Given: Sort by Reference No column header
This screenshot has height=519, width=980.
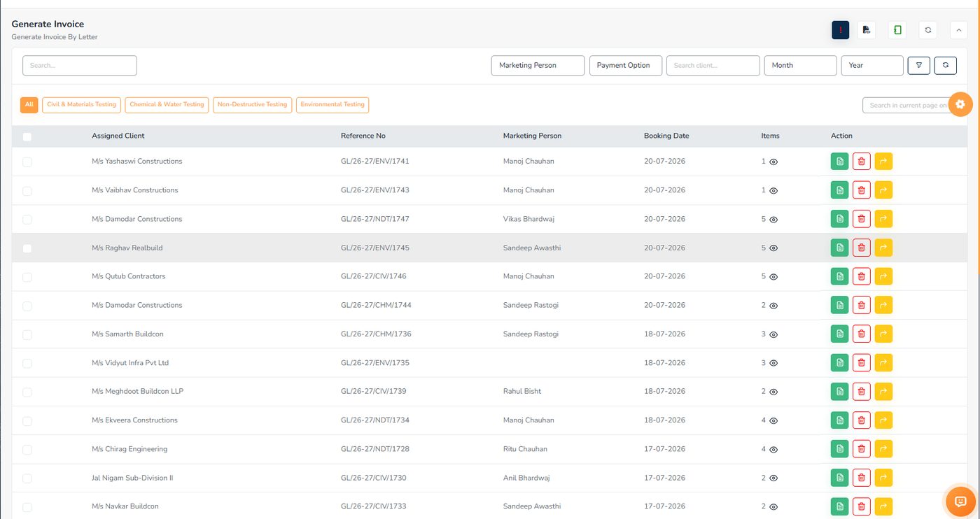Looking at the screenshot, I should tap(363, 136).
